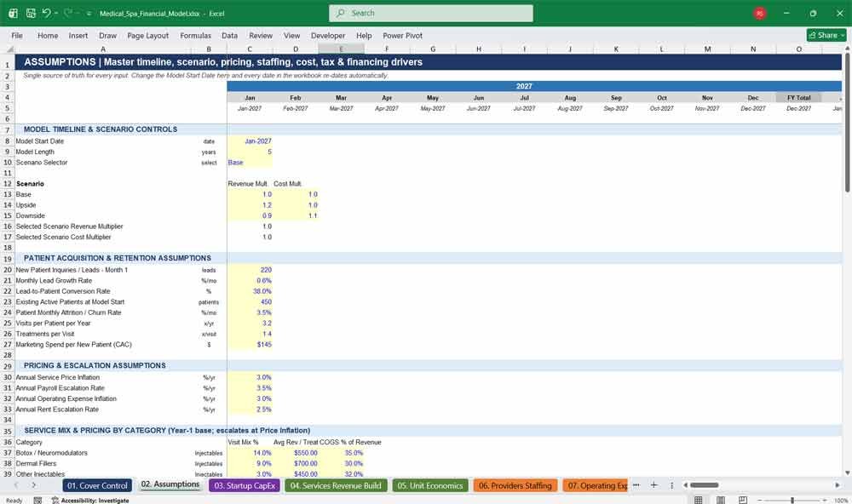Click the zoom in plus button
The height and width of the screenshot is (504, 852).
[x=824, y=500]
